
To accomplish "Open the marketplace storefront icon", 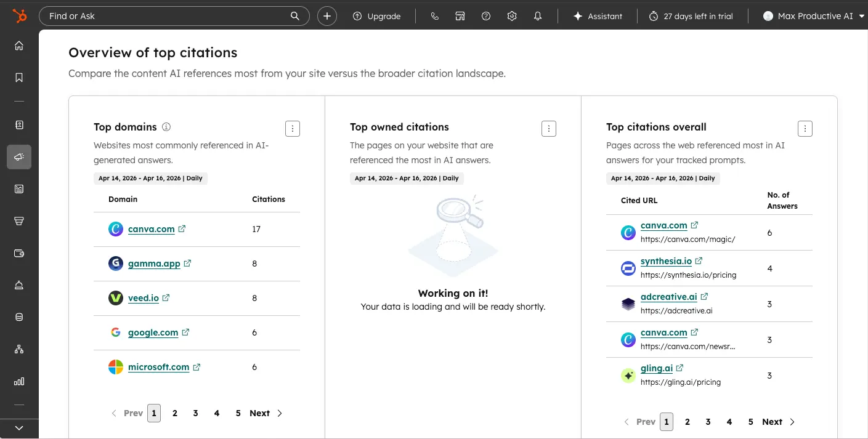I will (x=460, y=17).
